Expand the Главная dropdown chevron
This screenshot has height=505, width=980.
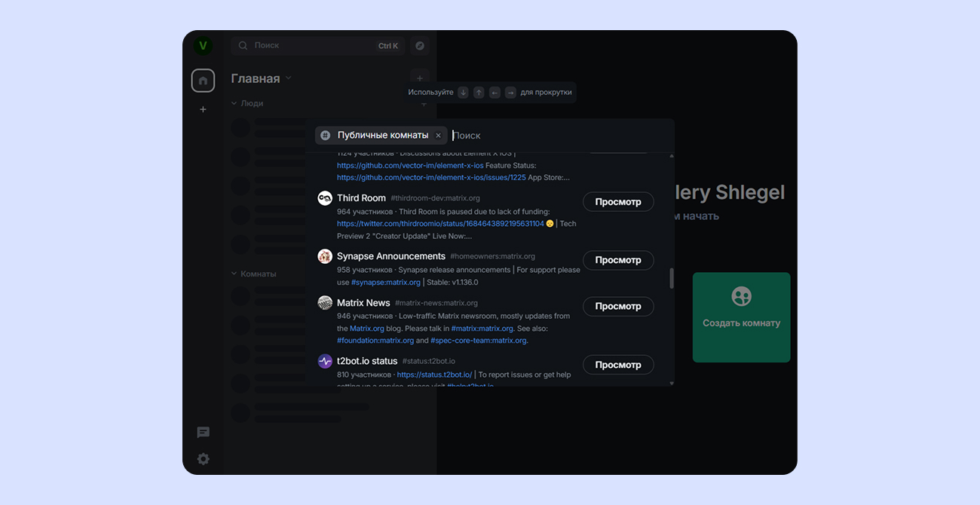[x=288, y=78]
